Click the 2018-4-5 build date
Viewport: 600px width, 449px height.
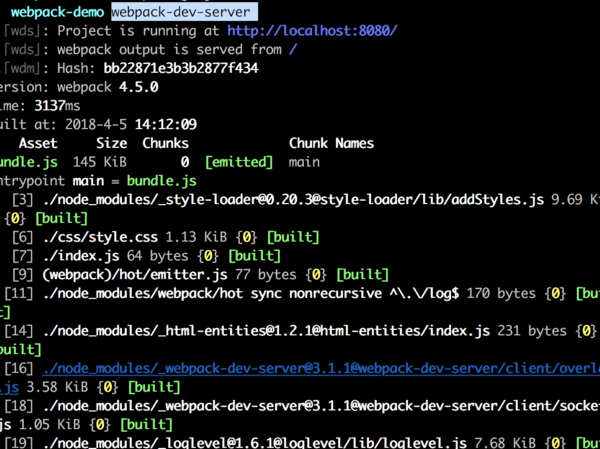coord(96,124)
